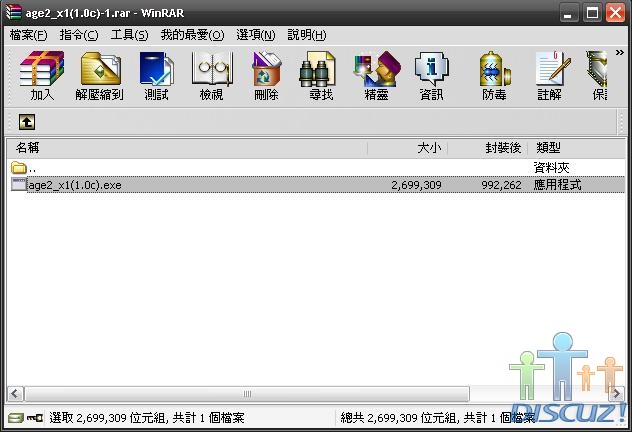Image resolution: width=632 pixels, height=432 pixels.
Task: Click the packed size value 992,262
Action: tap(501, 185)
